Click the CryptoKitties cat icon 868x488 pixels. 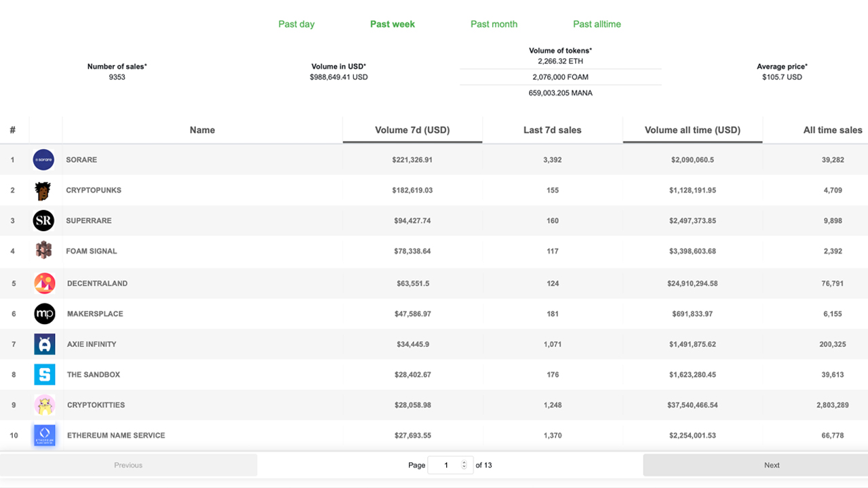pyautogui.click(x=44, y=405)
